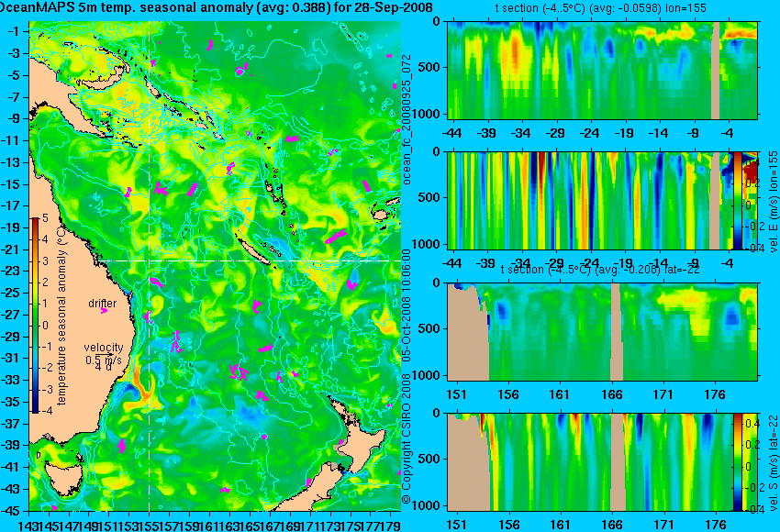This screenshot has width=780, height=532.
Task: Click the OceanMAPS 5m temp. seasonal anomaly title
Action: pyautogui.click(x=217, y=7)
